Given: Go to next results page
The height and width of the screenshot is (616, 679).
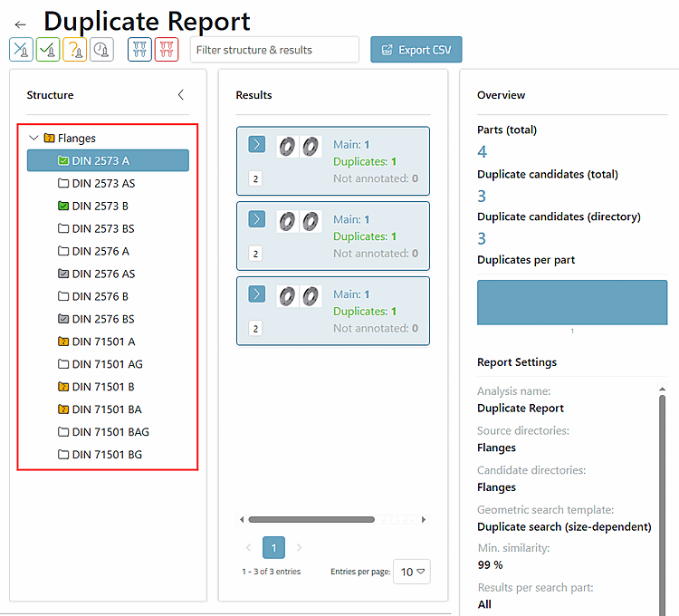Looking at the screenshot, I should point(299,547).
